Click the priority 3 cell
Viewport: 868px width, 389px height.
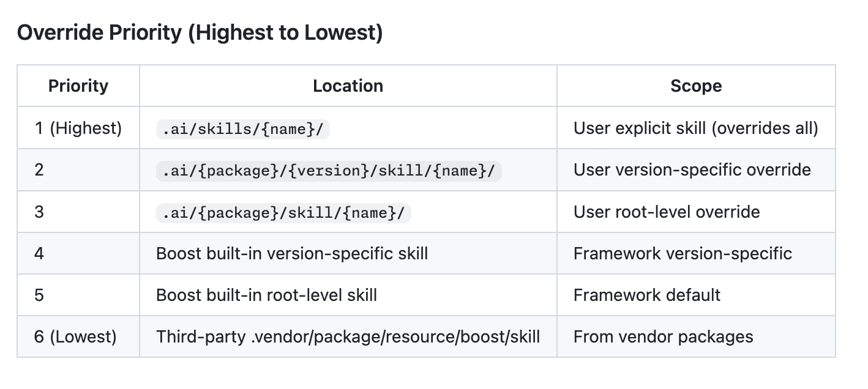click(x=39, y=212)
